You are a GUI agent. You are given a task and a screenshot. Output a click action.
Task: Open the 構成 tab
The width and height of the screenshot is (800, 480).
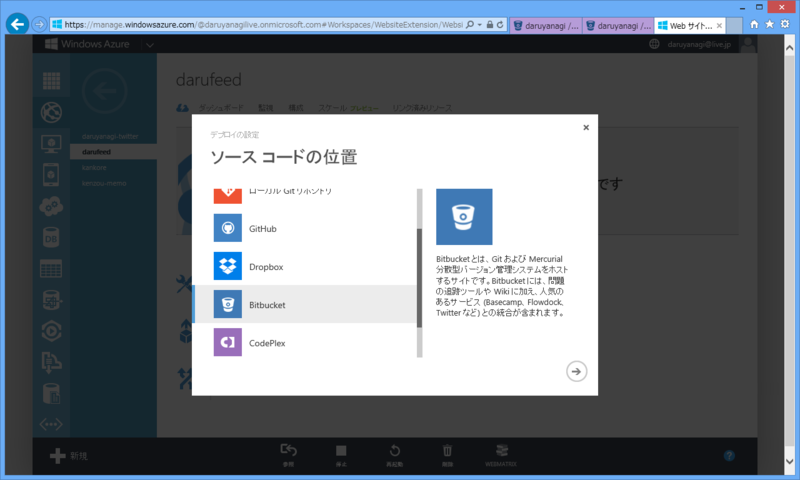point(295,108)
